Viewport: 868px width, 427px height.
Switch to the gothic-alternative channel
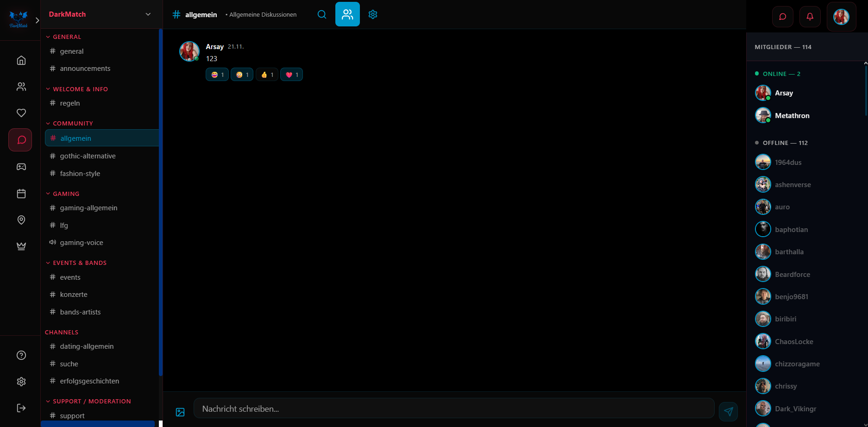[x=88, y=156]
